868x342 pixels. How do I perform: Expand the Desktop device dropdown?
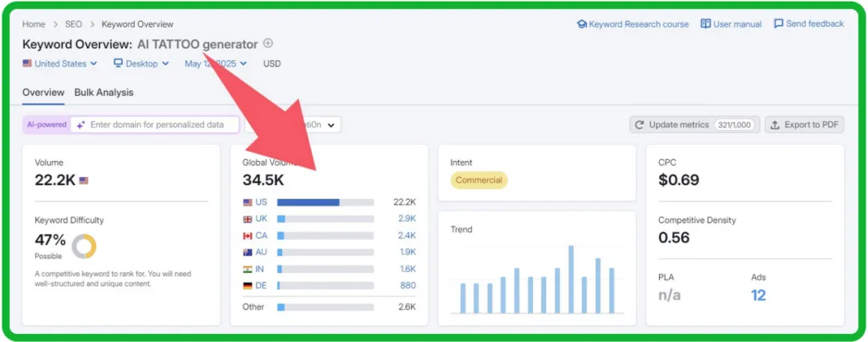(141, 64)
